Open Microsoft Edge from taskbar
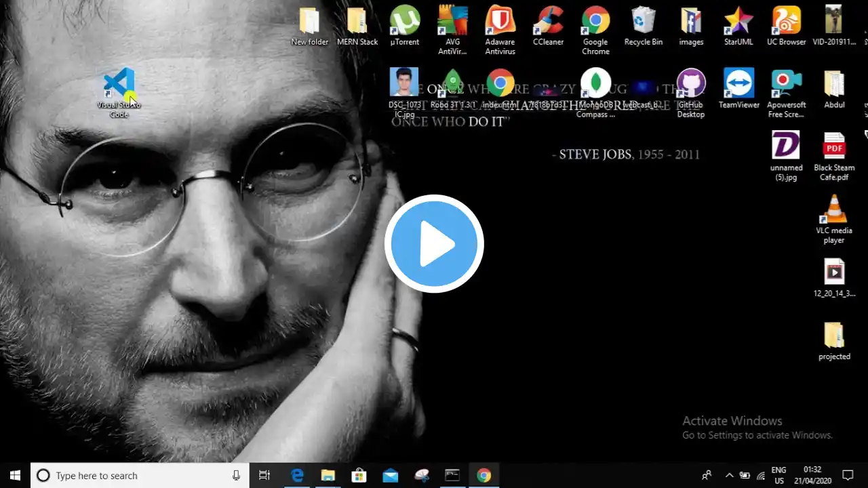 click(297, 475)
